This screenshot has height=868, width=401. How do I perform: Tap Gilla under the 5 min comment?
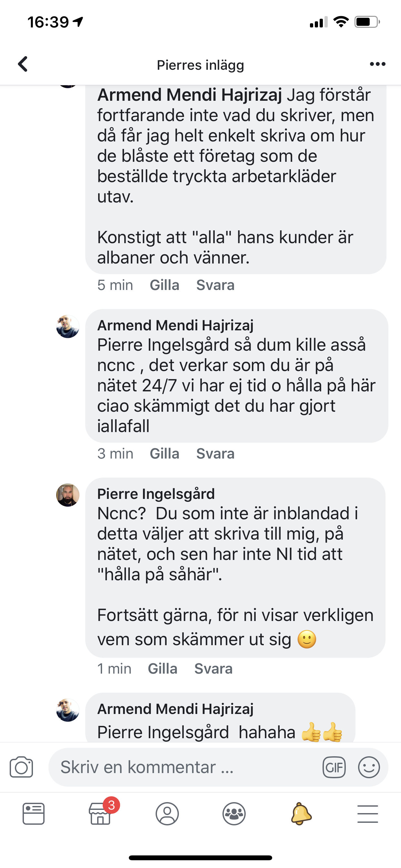164,285
